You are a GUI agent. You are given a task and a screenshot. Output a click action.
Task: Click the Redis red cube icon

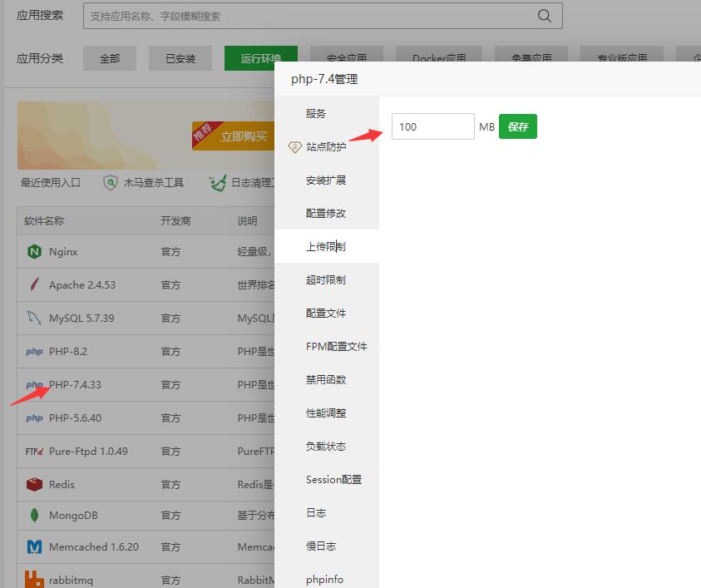pyautogui.click(x=34, y=484)
